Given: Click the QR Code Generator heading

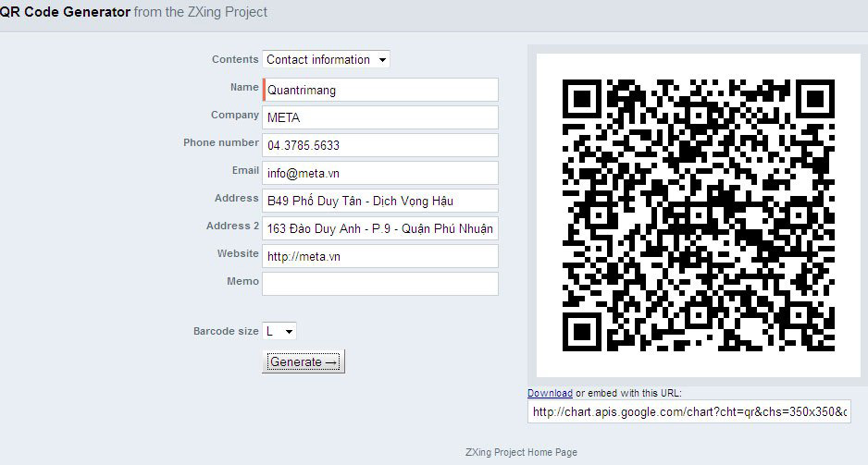Looking at the screenshot, I should pyautogui.click(x=65, y=12).
